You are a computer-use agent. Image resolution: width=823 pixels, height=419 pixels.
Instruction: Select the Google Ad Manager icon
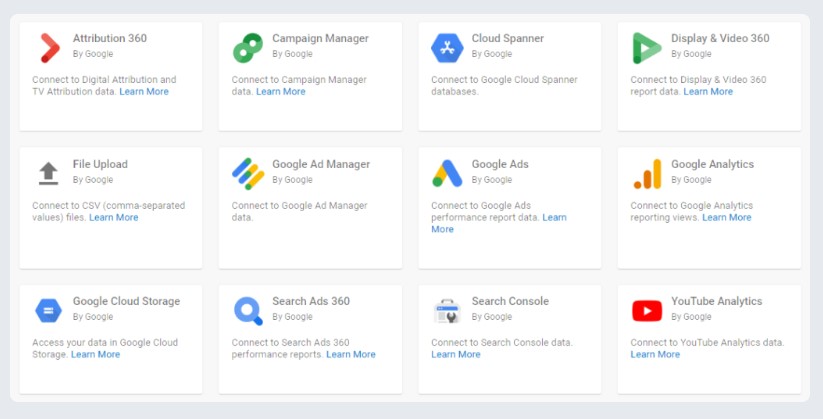pyautogui.click(x=248, y=173)
